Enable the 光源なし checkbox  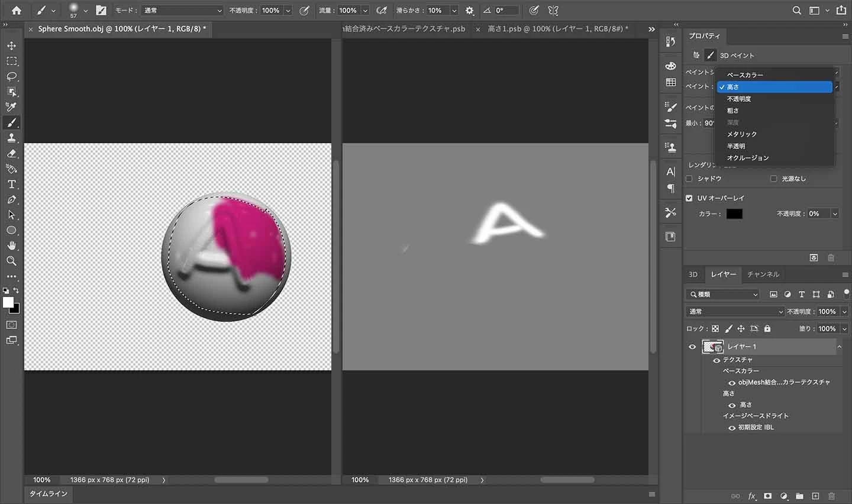coord(773,179)
